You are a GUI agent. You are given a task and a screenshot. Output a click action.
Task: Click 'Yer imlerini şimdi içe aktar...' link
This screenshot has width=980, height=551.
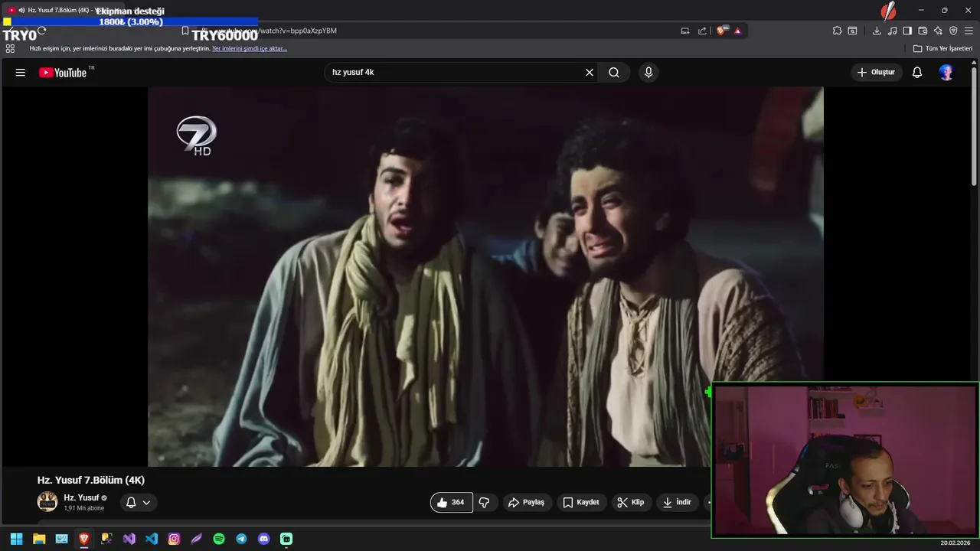(x=250, y=48)
